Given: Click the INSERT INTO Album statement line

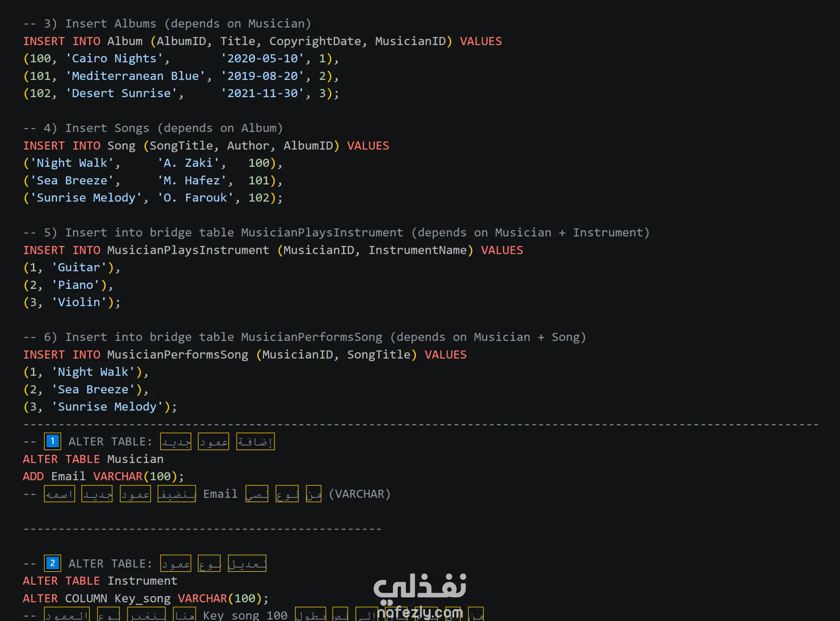Looking at the screenshot, I should [x=262, y=41].
